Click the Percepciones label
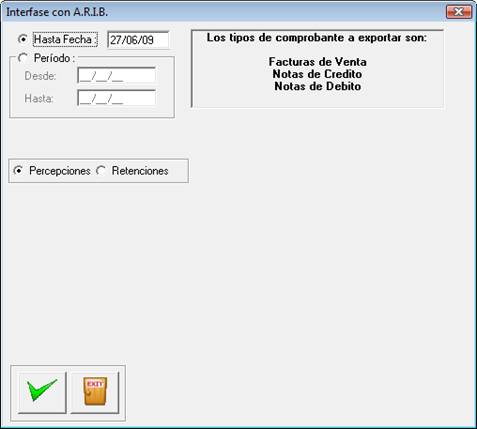Image resolution: width=477 pixels, height=429 pixels. coord(60,171)
